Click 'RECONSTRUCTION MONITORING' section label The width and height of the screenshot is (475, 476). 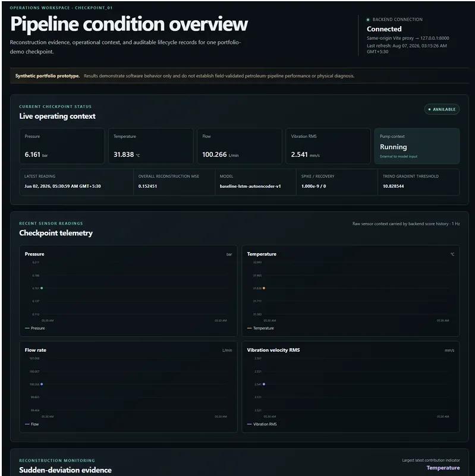(x=57, y=461)
